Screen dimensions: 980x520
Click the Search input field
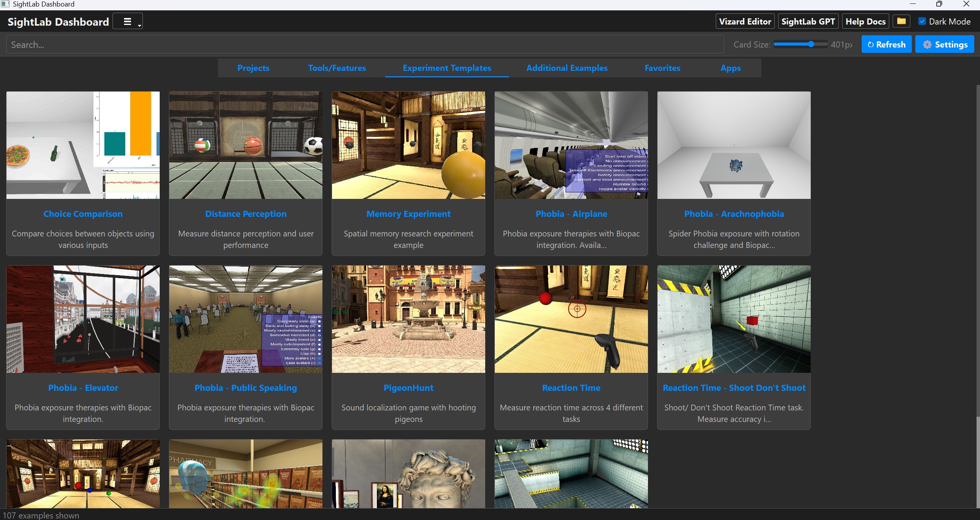[x=364, y=44]
